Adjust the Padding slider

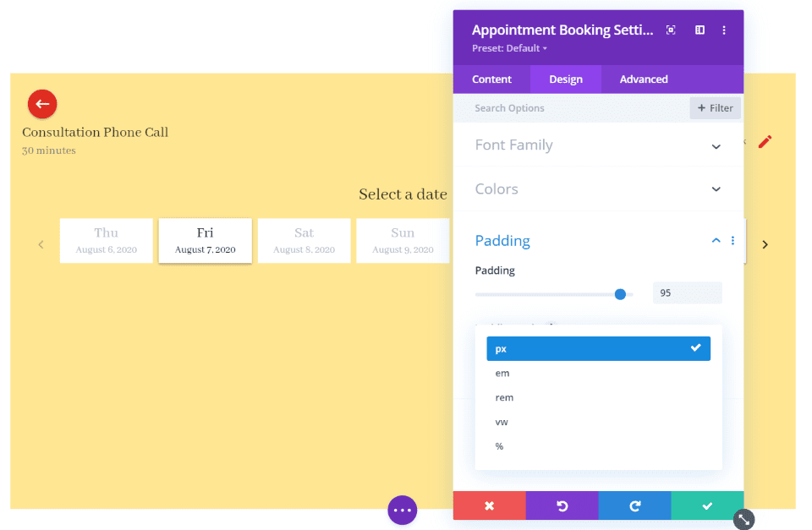pyautogui.click(x=620, y=294)
